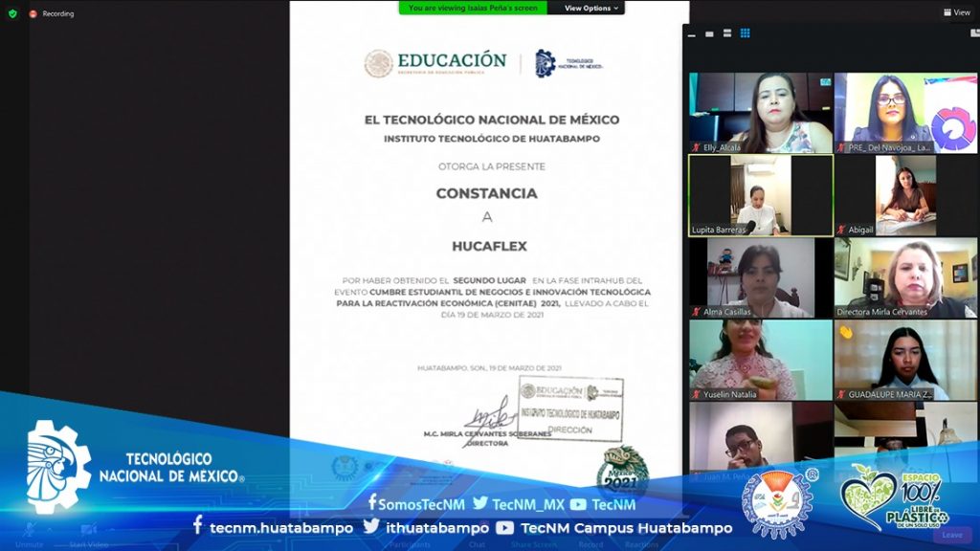Viewport: 980px width, 551px height.
Task: Select Directora Mirla Cervantes's video tile
Action: [905, 278]
